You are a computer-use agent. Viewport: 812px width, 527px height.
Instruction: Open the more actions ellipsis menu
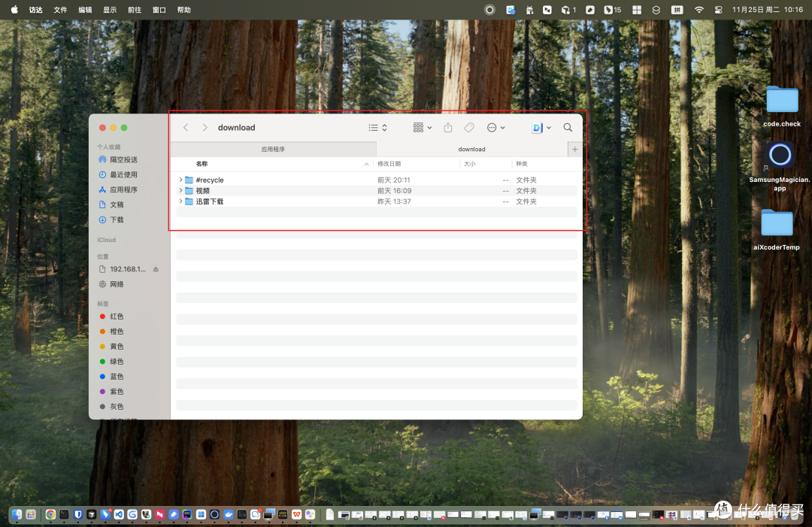pos(495,127)
